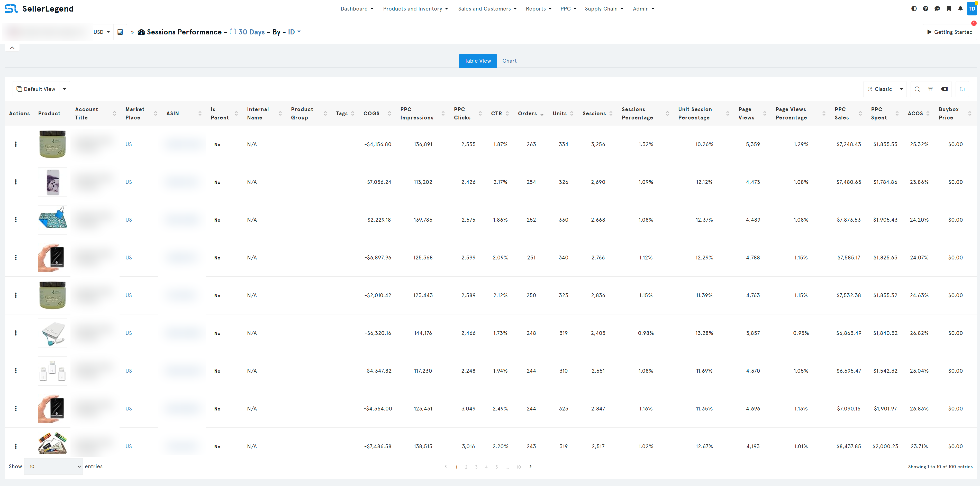Open the Default View dropdown arrow

point(65,89)
